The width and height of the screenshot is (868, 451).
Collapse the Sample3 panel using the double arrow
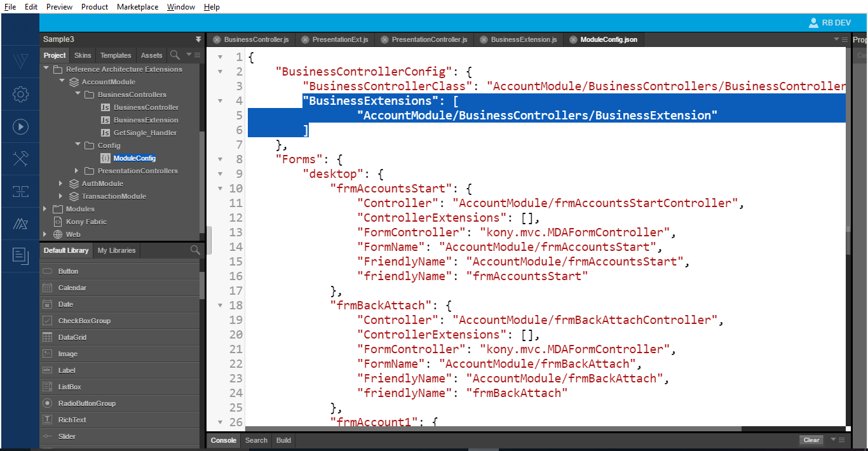(x=198, y=39)
